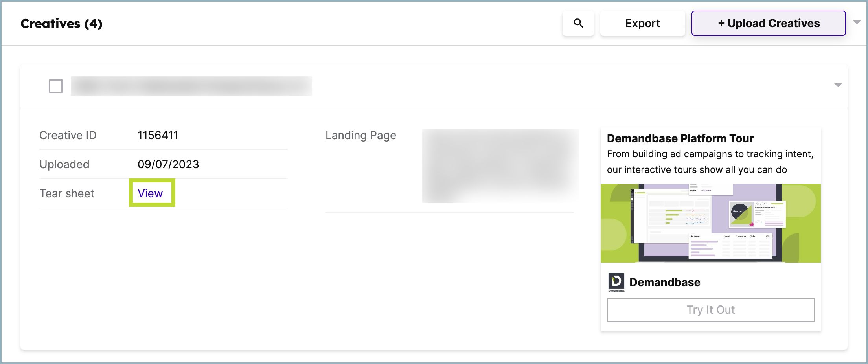The width and height of the screenshot is (868, 364).
Task: Click the blurred creative name
Action: point(191,86)
